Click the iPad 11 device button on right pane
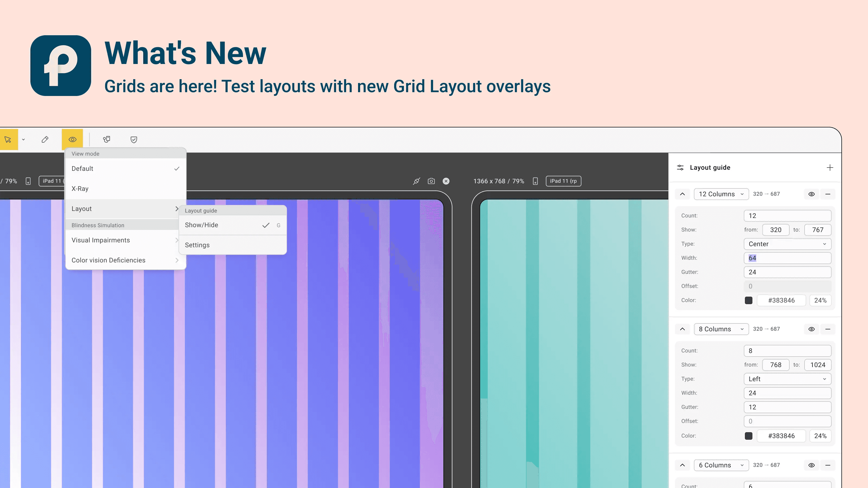This screenshot has width=868, height=488. [563, 181]
